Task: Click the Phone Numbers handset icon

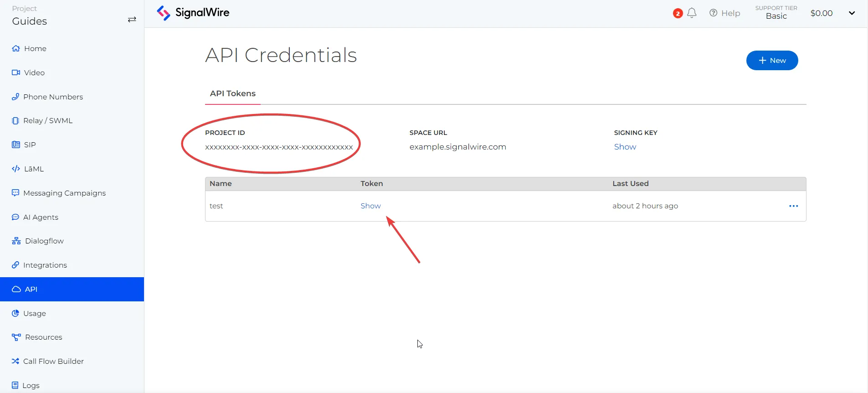Action: point(15,97)
